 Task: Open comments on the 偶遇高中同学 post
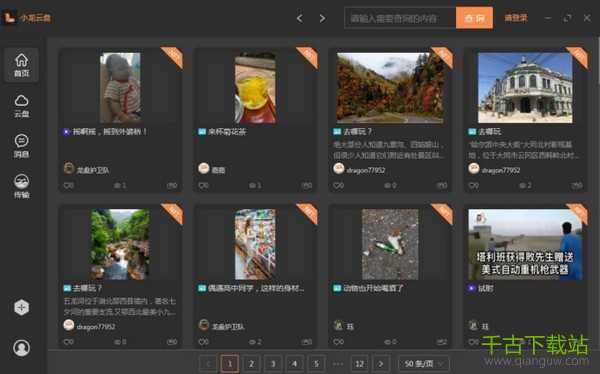[x=307, y=342]
